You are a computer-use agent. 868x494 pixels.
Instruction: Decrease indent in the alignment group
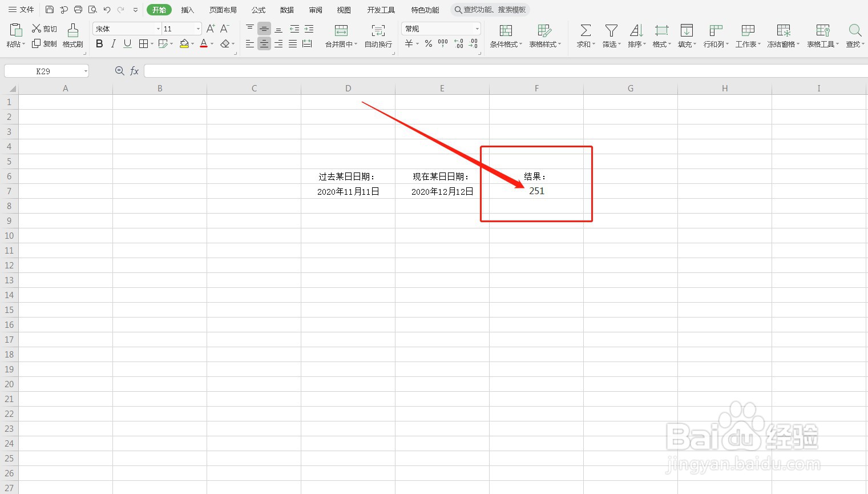(294, 29)
